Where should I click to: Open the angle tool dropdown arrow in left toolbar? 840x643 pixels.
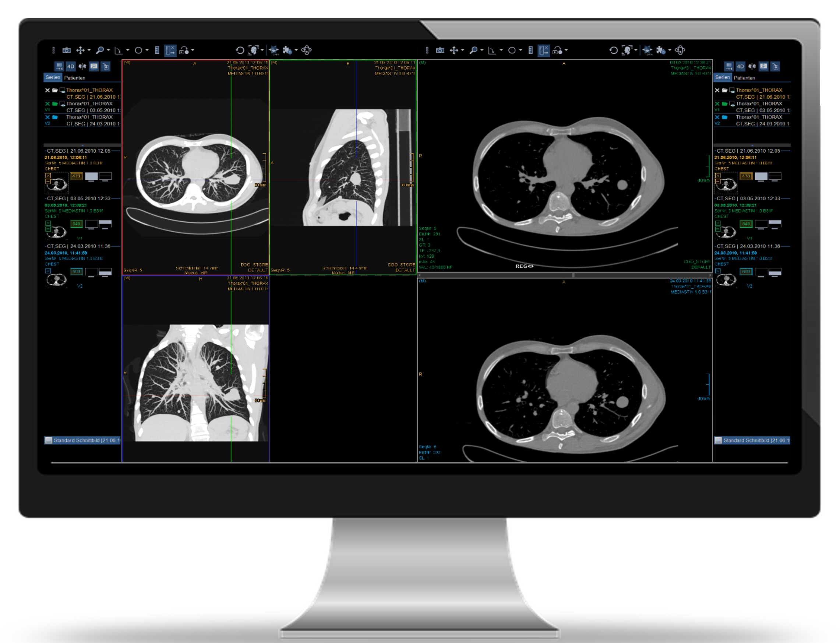click(x=128, y=50)
